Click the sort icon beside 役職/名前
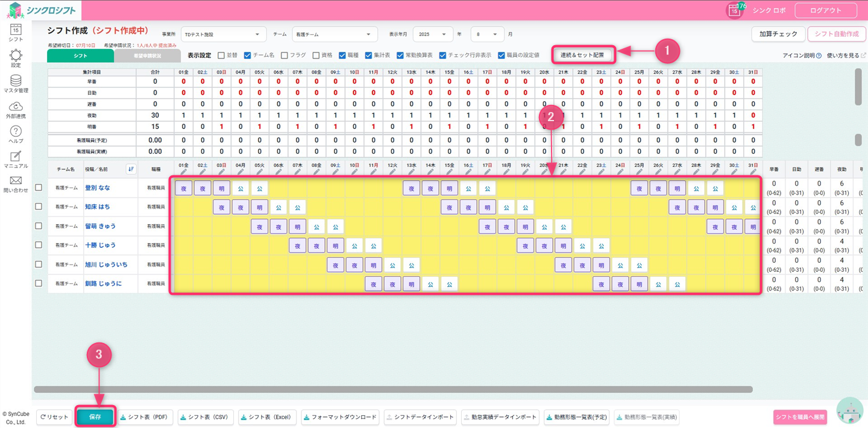Screen dimensions: 868x428 (131, 169)
